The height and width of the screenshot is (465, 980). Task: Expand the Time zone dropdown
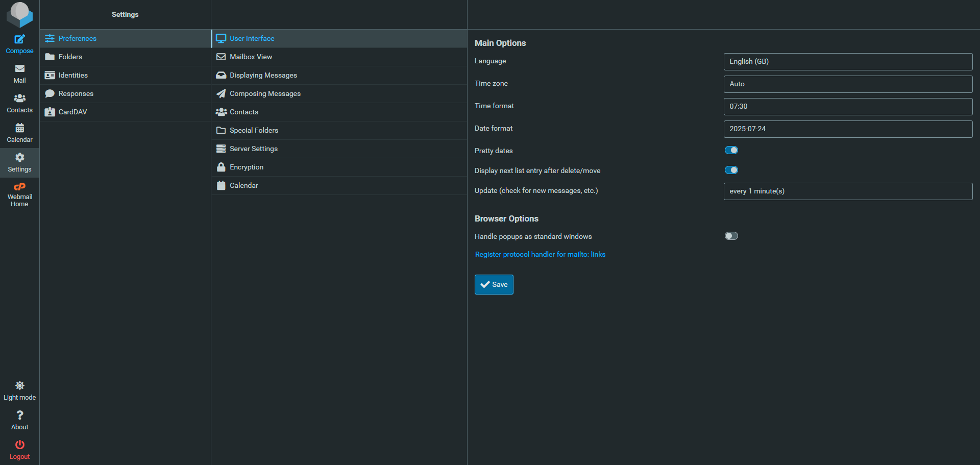[x=847, y=84]
